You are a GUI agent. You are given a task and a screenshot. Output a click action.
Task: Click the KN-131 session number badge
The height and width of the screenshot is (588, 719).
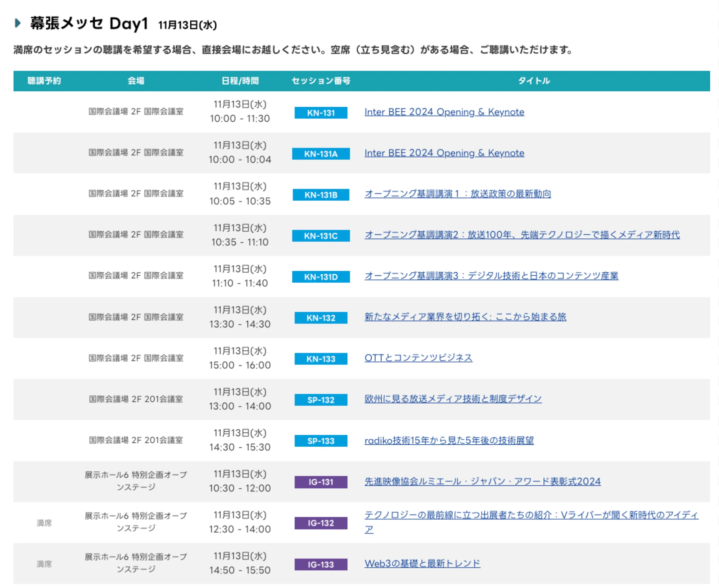[321, 113]
